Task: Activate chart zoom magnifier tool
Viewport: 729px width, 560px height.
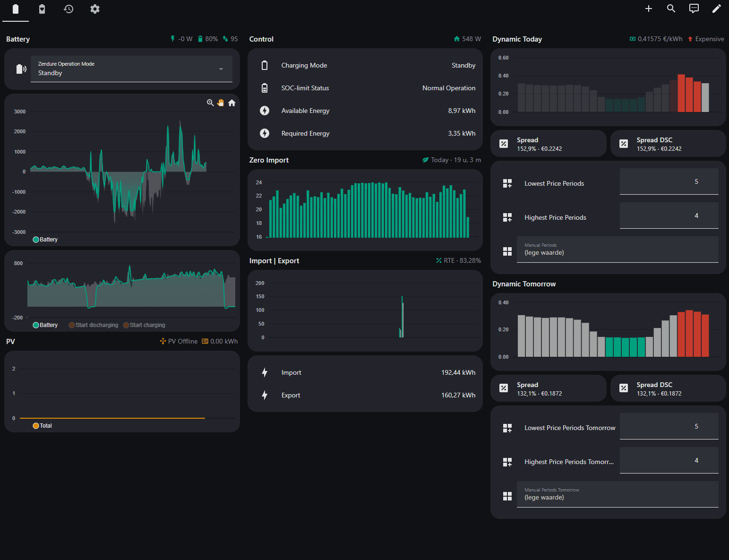Action: point(210,103)
